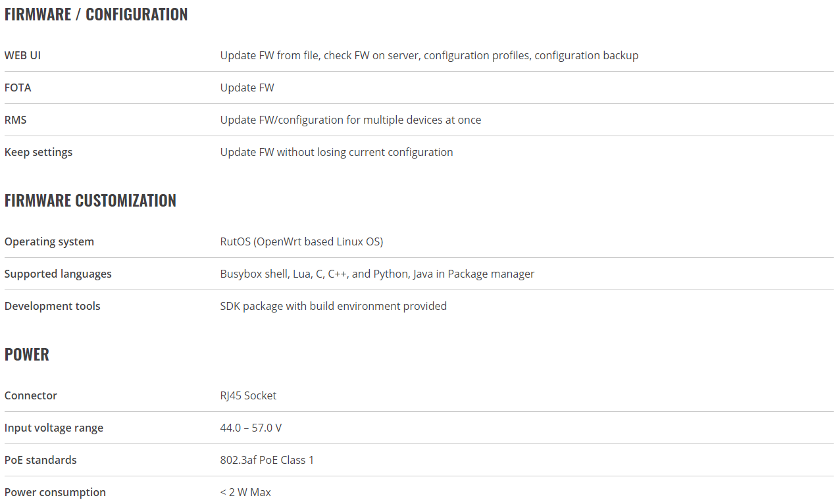Screen dimensions: 837x504
Task: Click the Busybox shell languages description
Action: 377,274
